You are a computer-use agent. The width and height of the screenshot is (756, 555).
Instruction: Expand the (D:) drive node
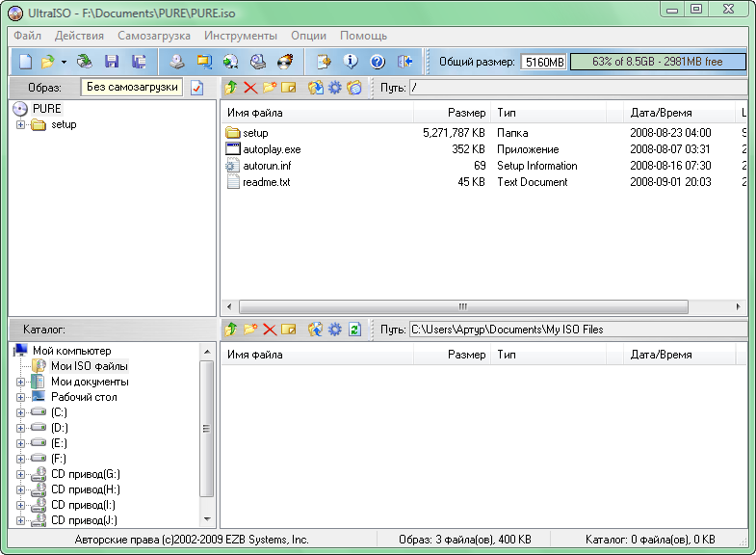21,429
